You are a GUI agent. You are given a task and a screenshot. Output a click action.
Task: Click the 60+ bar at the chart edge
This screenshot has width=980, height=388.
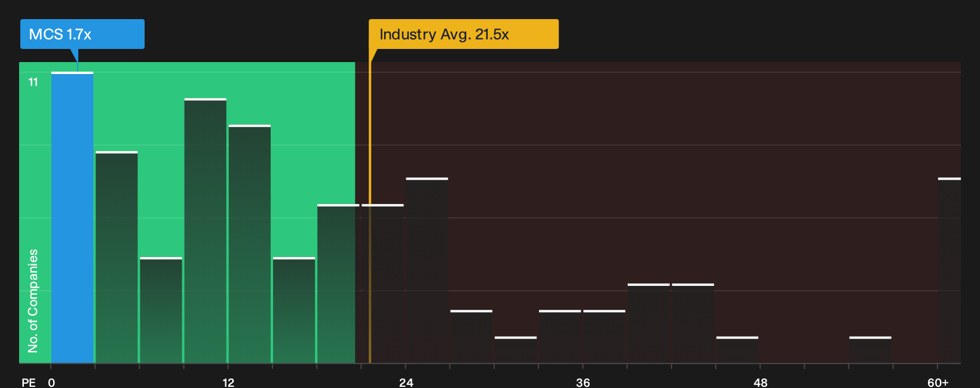point(950,270)
